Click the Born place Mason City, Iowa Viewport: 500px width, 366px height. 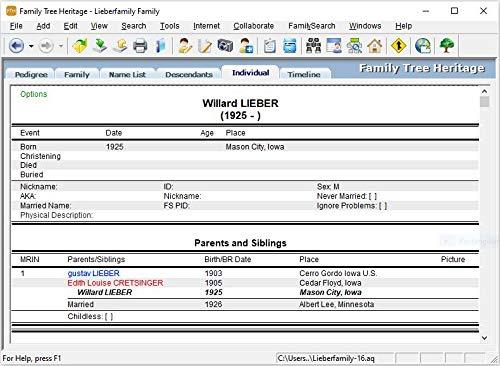tap(255, 147)
